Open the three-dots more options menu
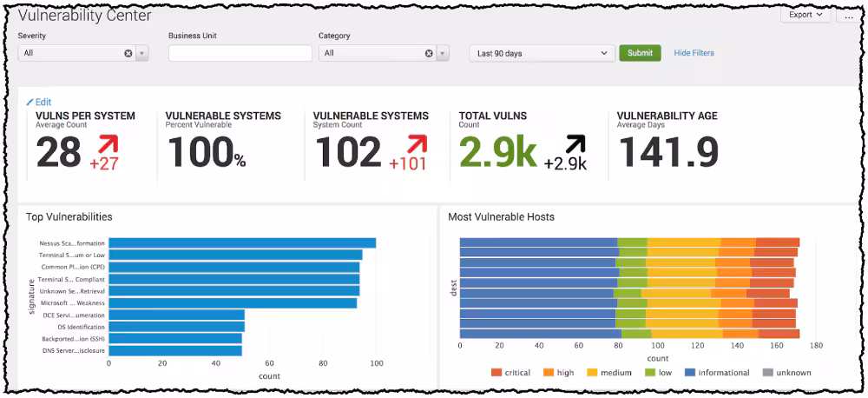Image resolution: width=868 pixels, height=398 pixels. tap(849, 16)
